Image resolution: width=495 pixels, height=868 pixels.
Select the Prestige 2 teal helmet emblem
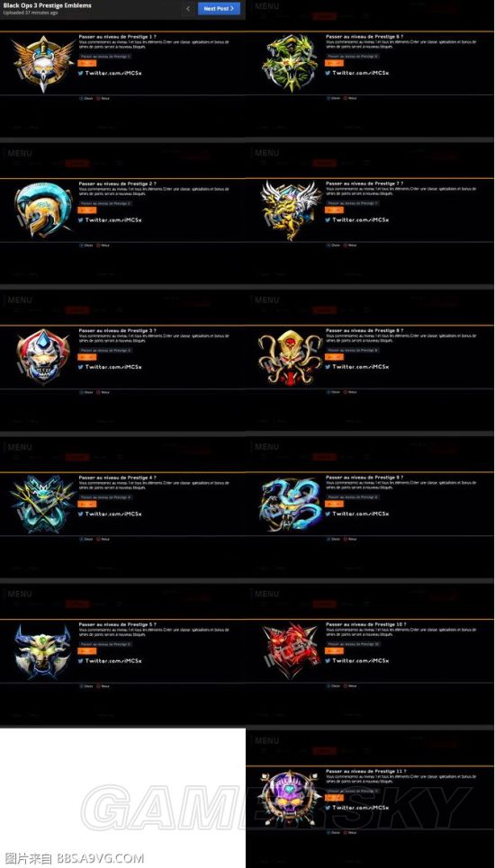(x=43, y=210)
